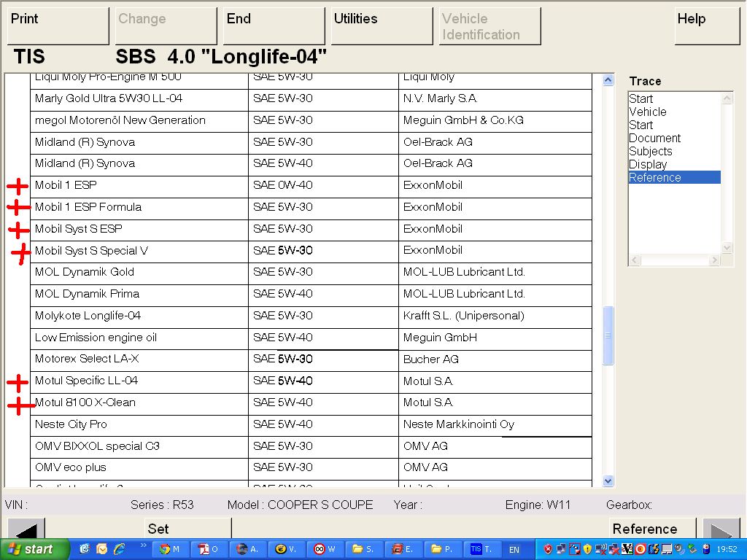Click the oil list vertical scrollbar thumb
This screenshot has width=747, height=560.
click(608, 335)
